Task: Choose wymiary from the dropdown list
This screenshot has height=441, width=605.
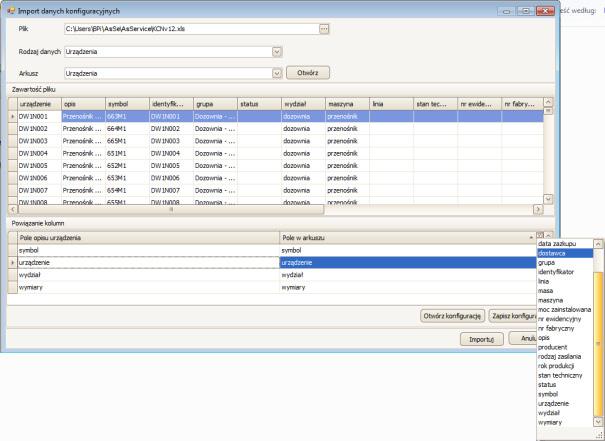Action: click(565, 422)
